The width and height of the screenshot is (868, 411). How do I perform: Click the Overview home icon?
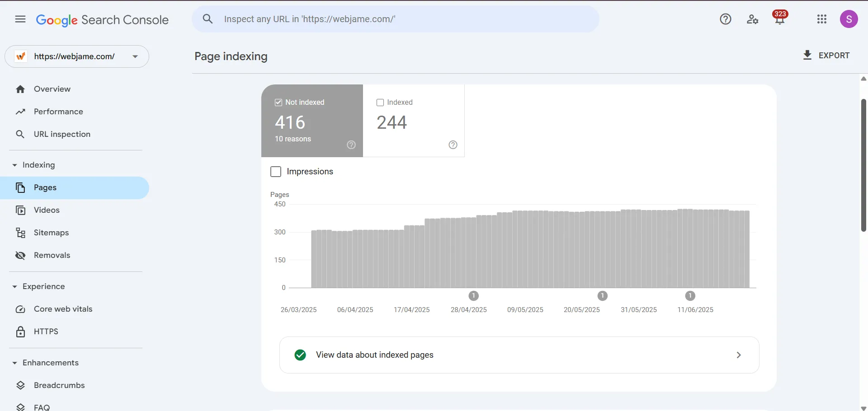[x=20, y=89]
